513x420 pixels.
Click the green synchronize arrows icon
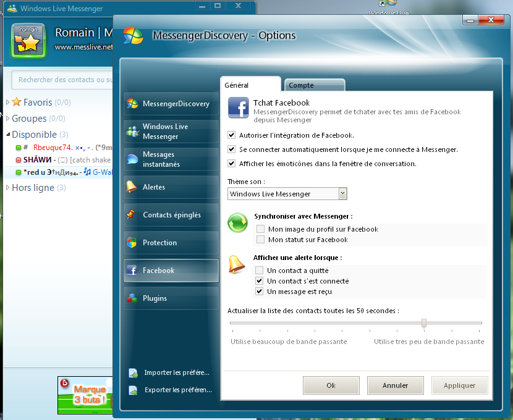coord(237,222)
